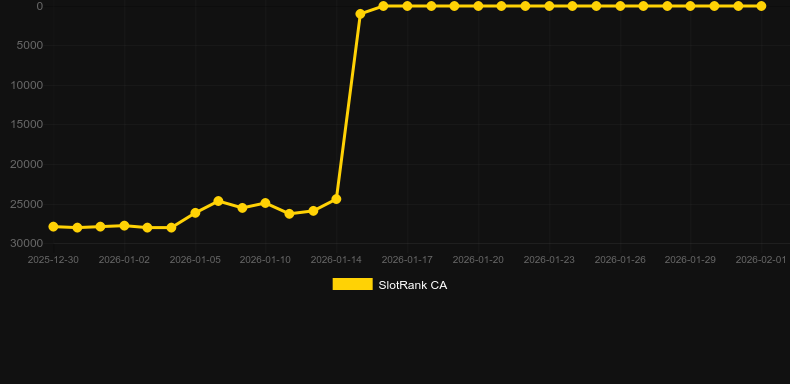Click the 5000 y-axis label
Screen dimensions: 790x384
(x=31, y=45)
